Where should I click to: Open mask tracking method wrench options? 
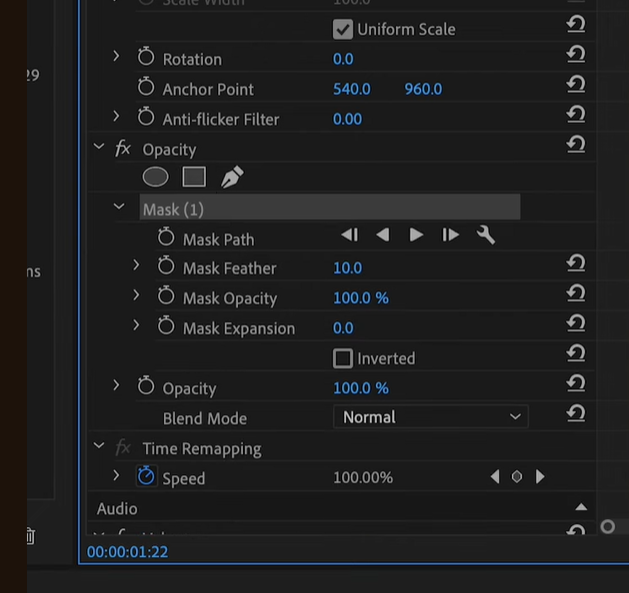point(485,235)
